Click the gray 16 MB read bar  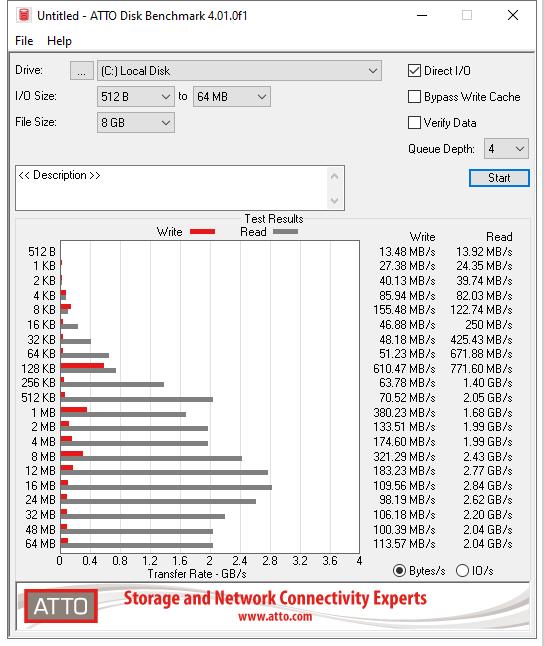pyautogui.click(x=166, y=487)
